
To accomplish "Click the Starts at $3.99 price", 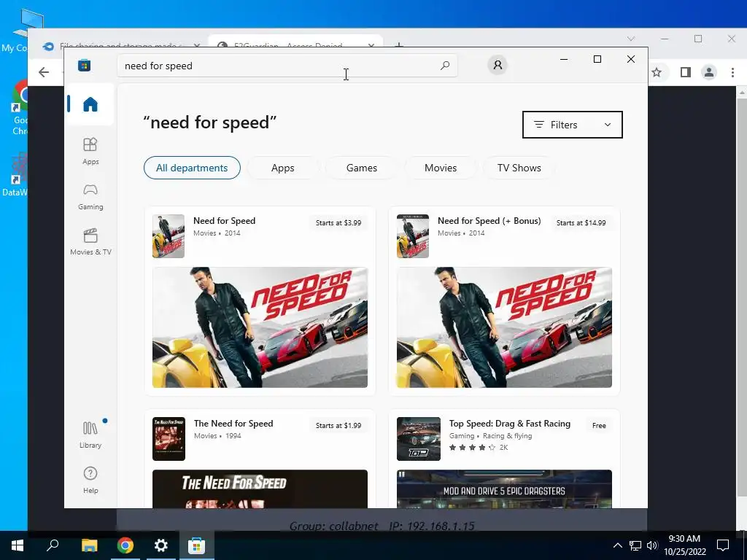I will [338, 222].
